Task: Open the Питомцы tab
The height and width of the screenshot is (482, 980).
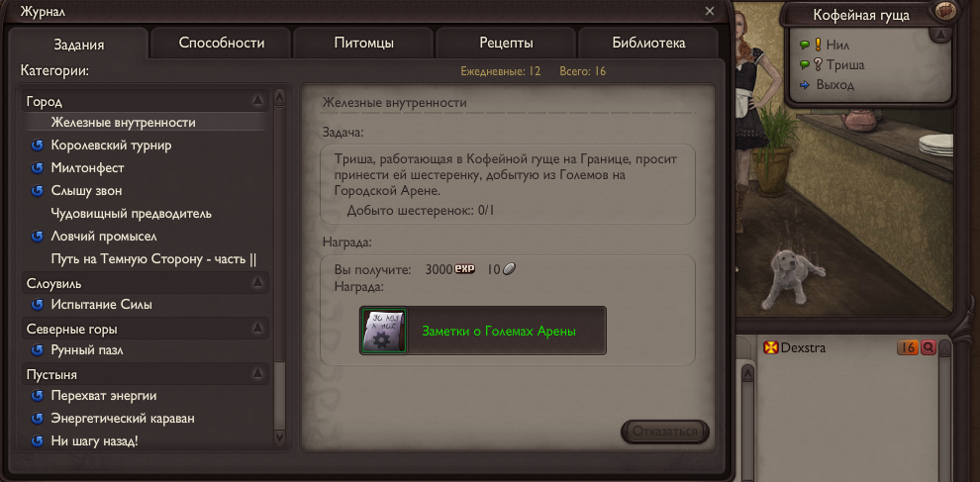Action: (x=363, y=44)
